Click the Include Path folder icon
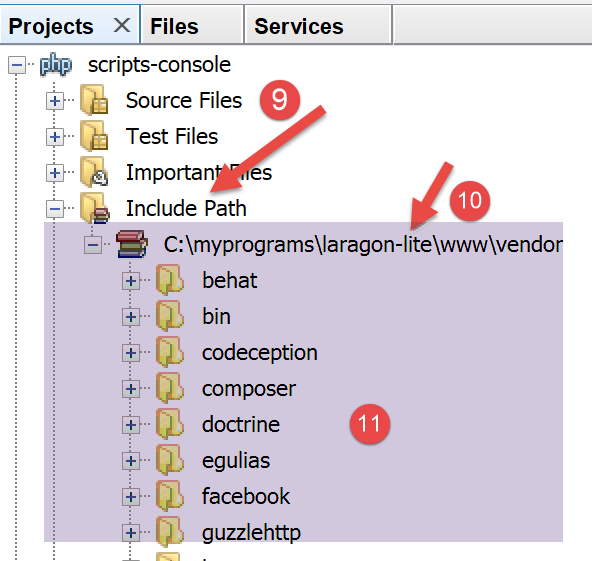This screenshot has width=592, height=561. pos(95,208)
